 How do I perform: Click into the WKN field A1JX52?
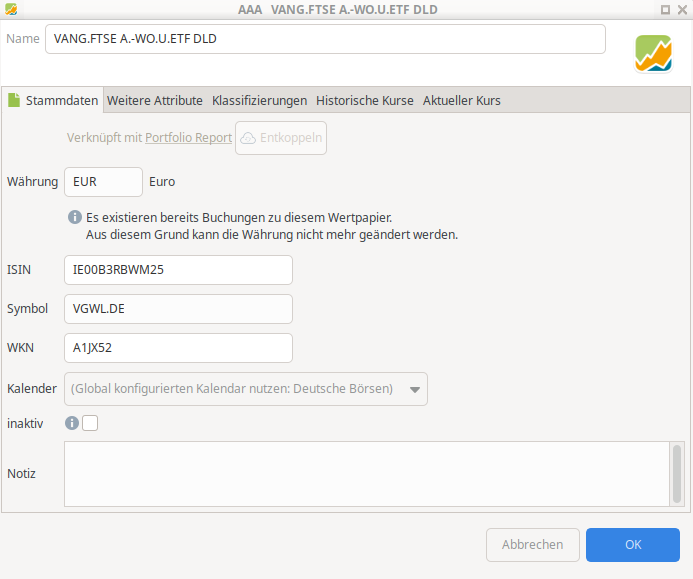pos(179,347)
